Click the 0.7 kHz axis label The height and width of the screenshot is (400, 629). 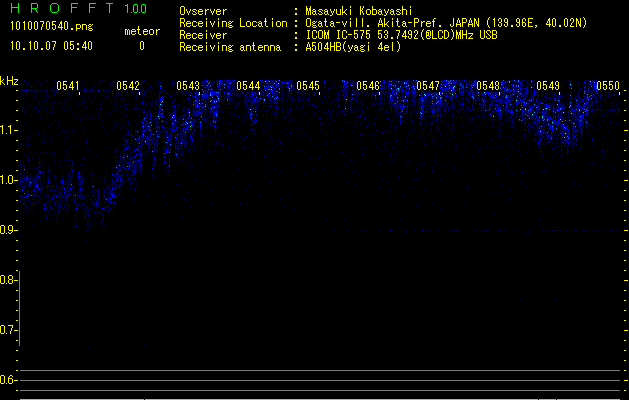tap(8, 330)
